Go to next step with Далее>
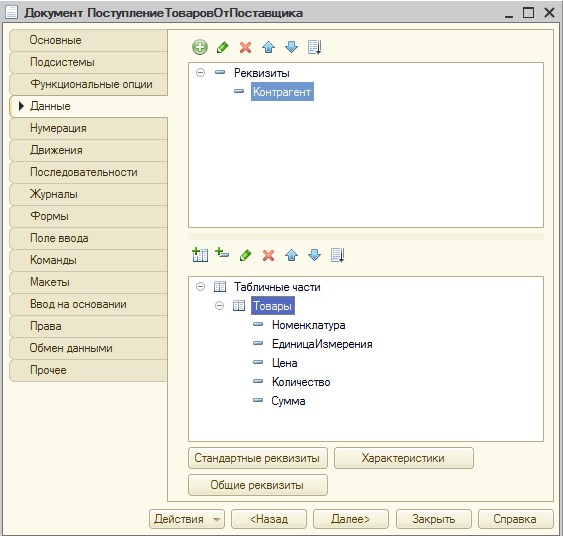 (350, 519)
